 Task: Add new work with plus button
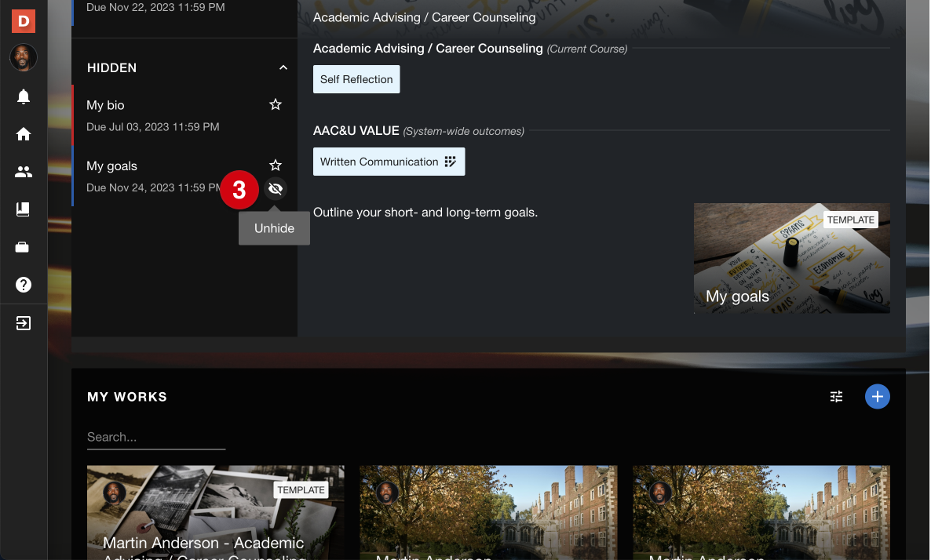pos(877,397)
